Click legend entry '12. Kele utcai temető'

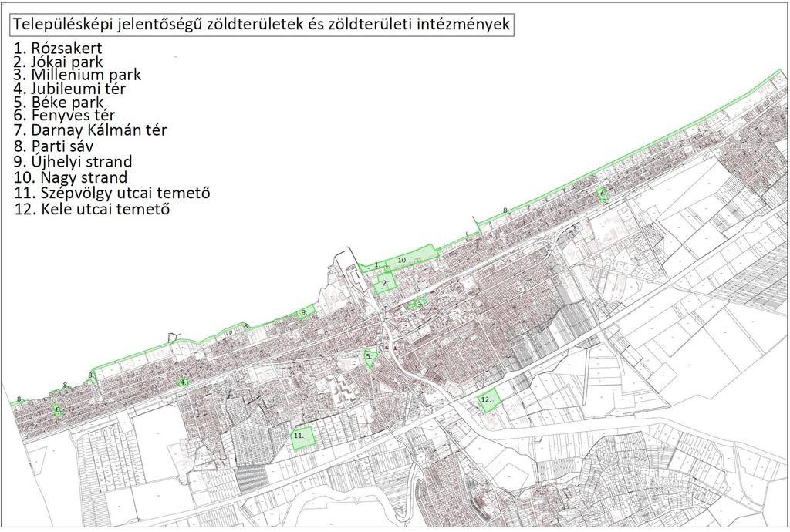pos(93,210)
